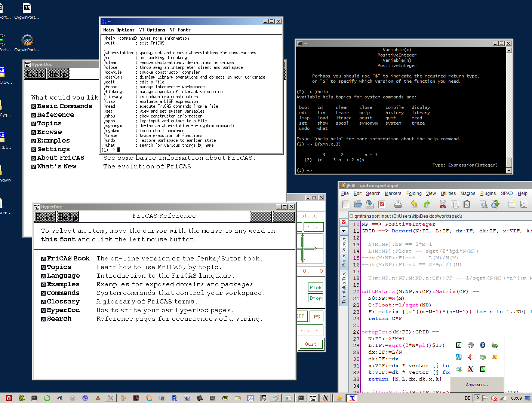Click the X server icon in tray popup

click(x=471, y=369)
